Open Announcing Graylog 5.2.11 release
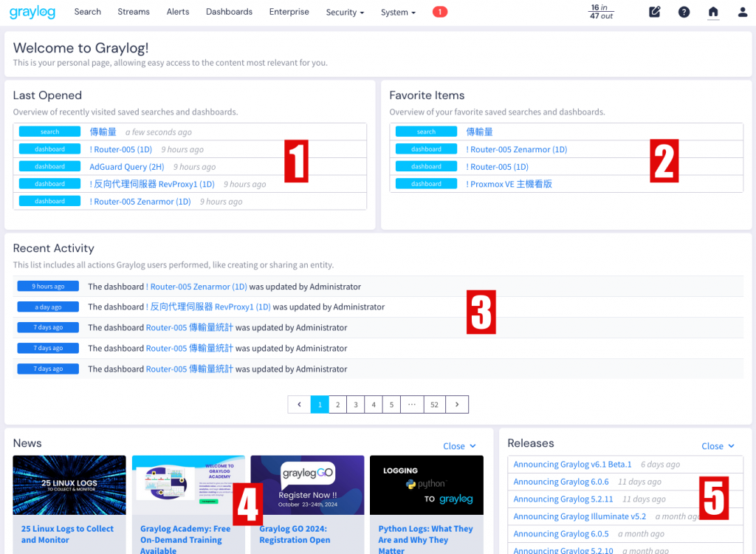 563,499
